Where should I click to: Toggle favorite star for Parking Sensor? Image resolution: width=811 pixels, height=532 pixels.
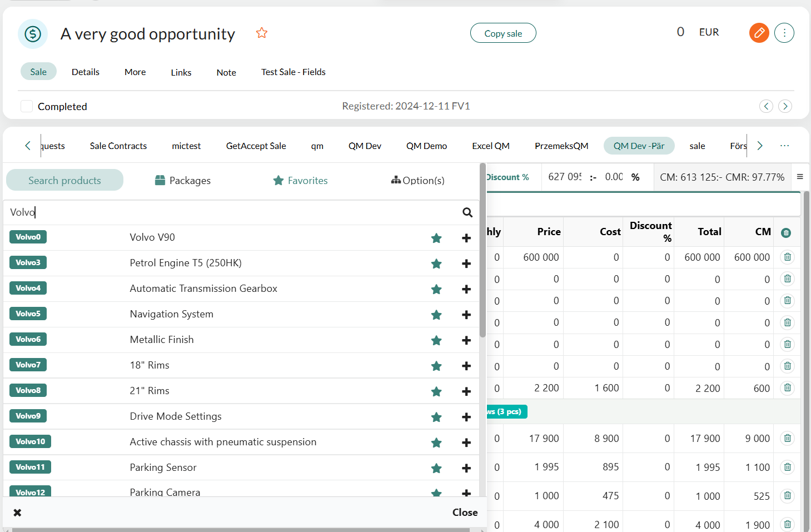pyautogui.click(x=436, y=468)
